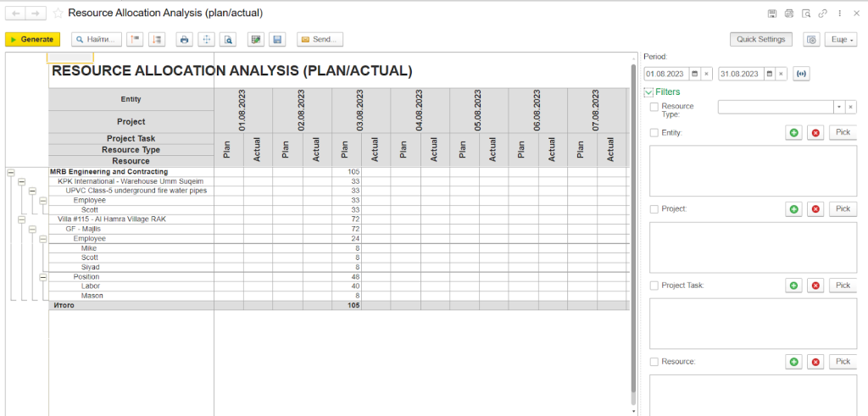
Task: Click the yellow Generate button
Action: pos(32,39)
